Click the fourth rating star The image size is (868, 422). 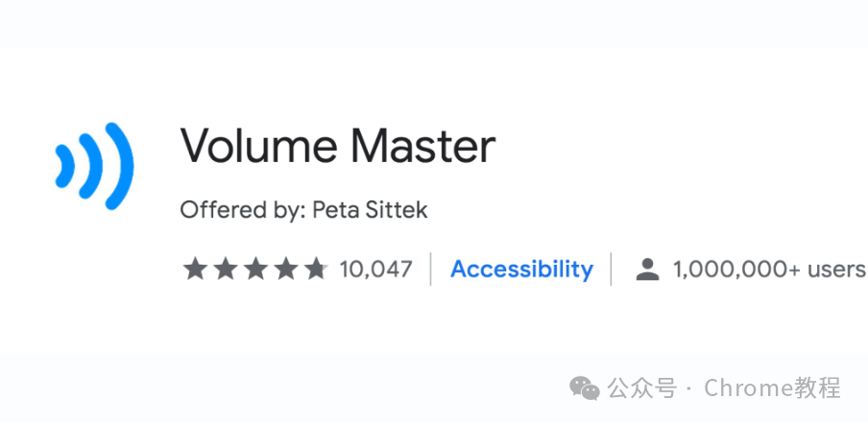286,269
